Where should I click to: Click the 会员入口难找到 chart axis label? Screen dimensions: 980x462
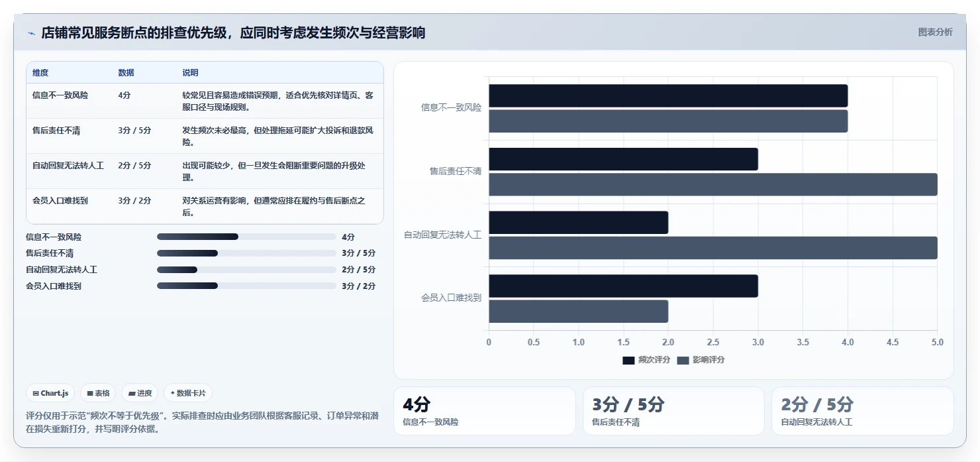(x=451, y=298)
